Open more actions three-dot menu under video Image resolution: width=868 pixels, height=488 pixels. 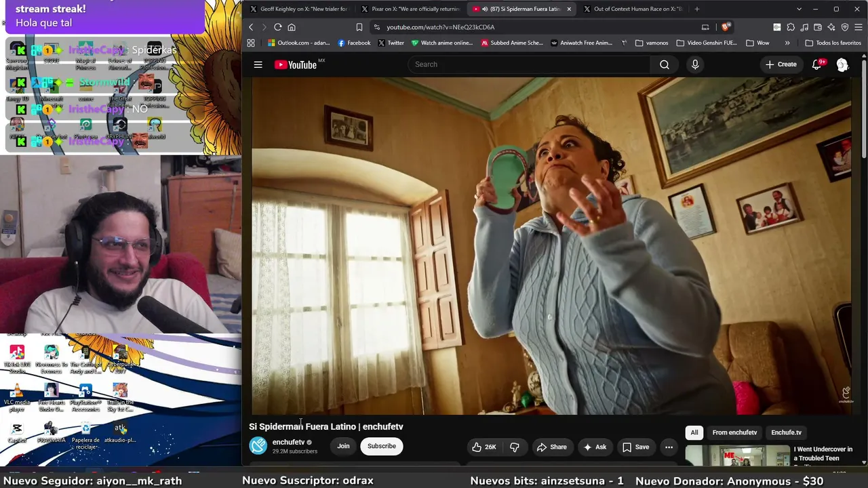pos(669,447)
